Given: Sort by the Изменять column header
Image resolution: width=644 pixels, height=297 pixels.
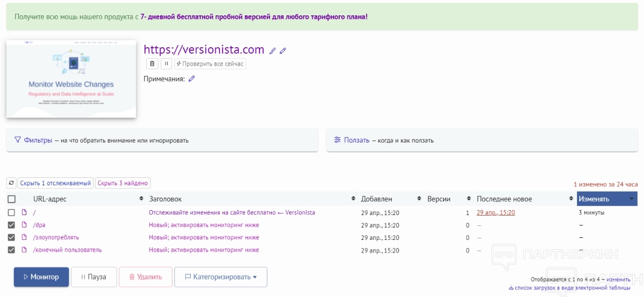Looking at the screenshot, I should (x=607, y=199).
